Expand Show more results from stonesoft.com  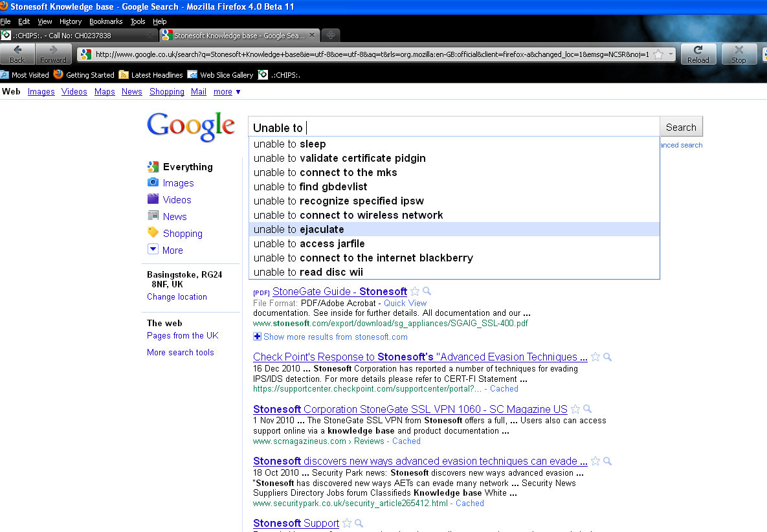(330, 337)
